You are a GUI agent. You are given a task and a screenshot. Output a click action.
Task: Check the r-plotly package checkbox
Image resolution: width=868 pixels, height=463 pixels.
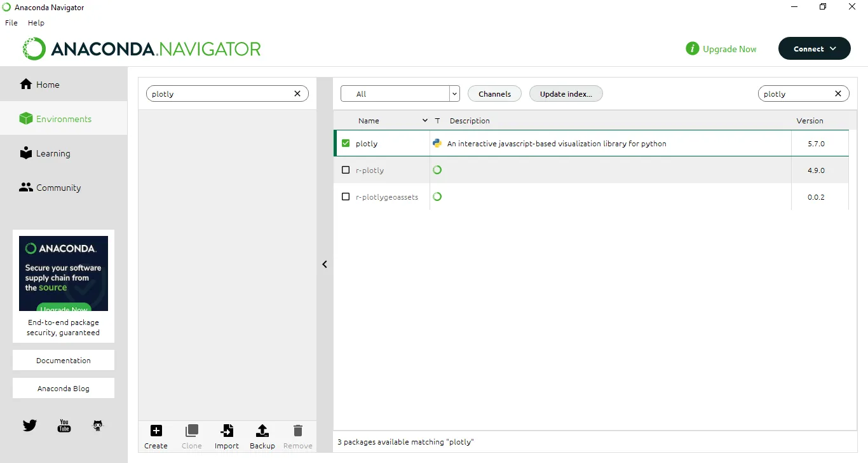(346, 170)
